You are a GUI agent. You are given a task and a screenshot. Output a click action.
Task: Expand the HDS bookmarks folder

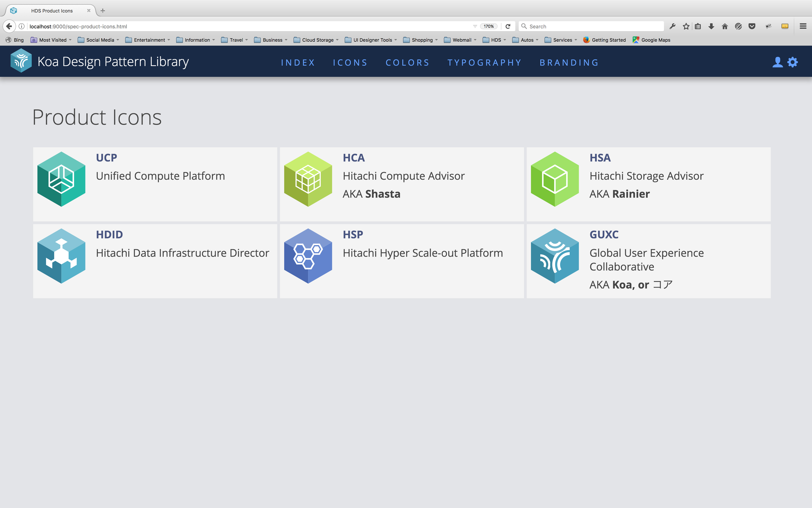tap(494, 40)
